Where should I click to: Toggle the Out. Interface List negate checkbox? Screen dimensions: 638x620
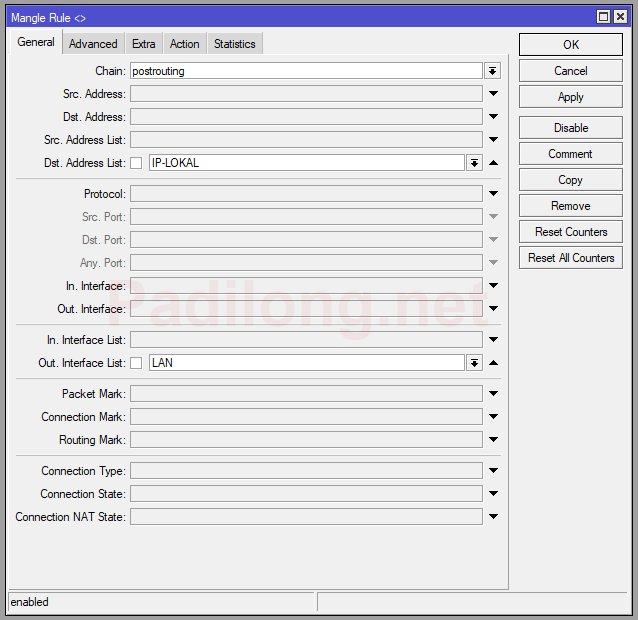[136, 363]
